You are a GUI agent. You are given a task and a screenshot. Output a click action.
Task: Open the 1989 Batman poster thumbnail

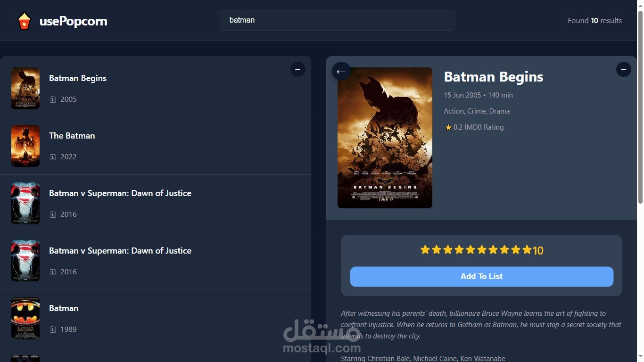(x=25, y=318)
